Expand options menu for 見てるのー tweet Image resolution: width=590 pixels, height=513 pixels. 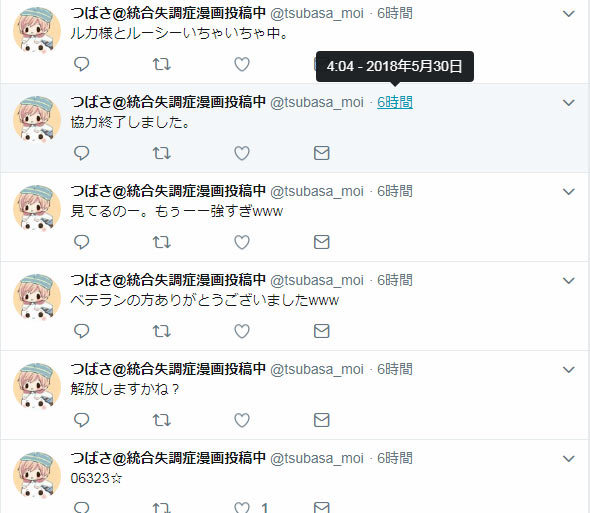point(569,192)
